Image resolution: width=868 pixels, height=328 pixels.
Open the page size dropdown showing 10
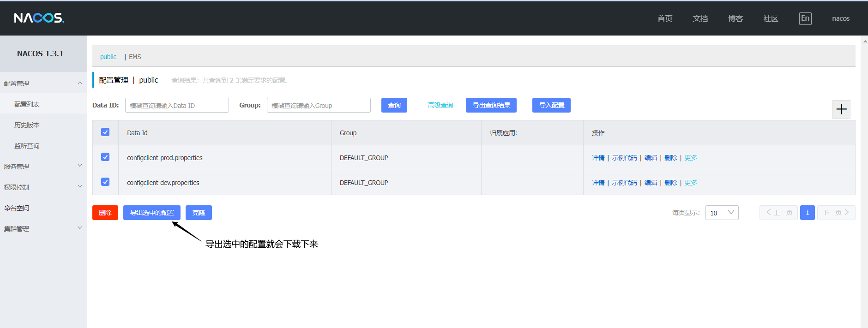[x=722, y=213]
